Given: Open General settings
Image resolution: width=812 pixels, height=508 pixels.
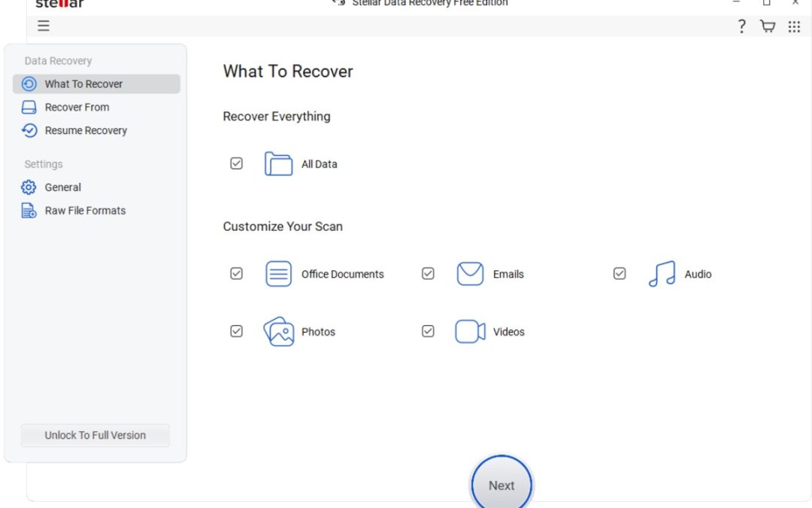Looking at the screenshot, I should pyautogui.click(x=62, y=187).
